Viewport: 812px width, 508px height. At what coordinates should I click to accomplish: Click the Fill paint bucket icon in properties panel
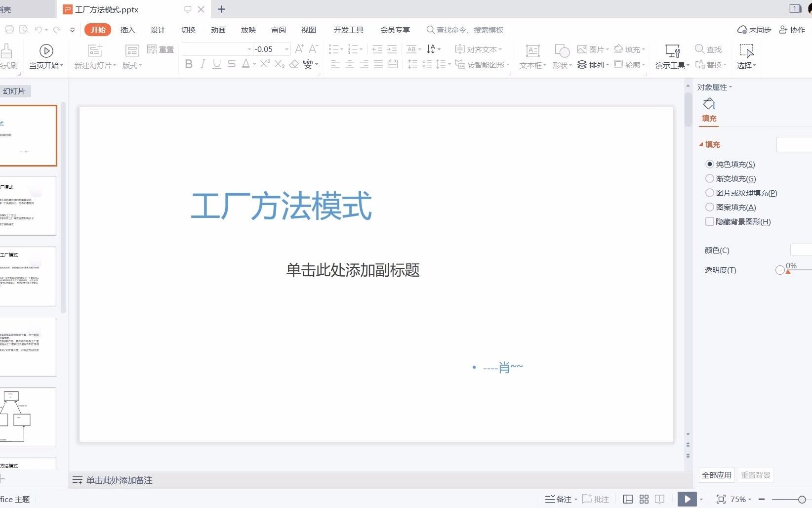709,104
